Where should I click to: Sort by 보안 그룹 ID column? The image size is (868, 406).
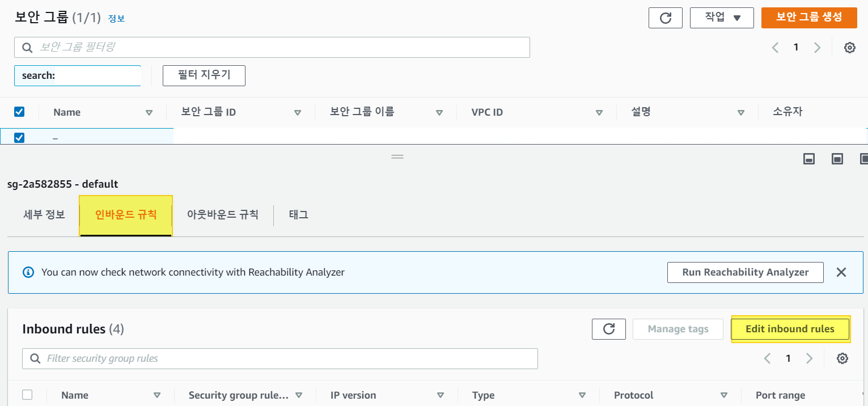pyautogui.click(x=297, y=112)
